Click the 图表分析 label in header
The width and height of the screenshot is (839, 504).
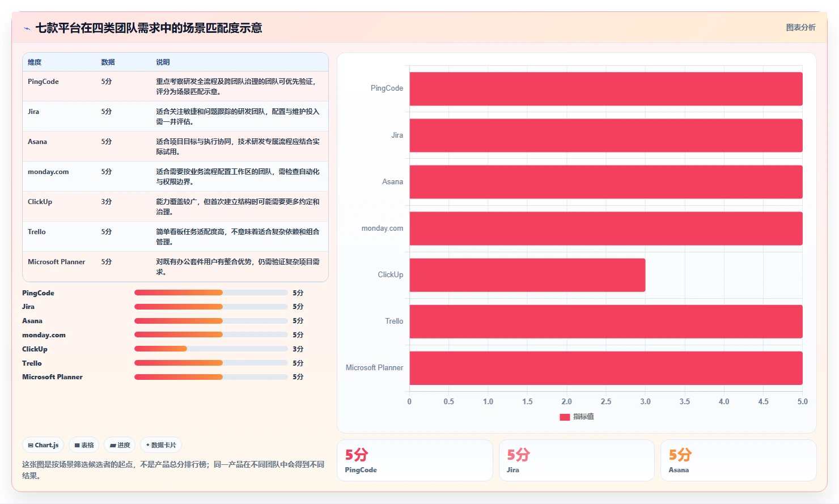click(x=800, y=27)
